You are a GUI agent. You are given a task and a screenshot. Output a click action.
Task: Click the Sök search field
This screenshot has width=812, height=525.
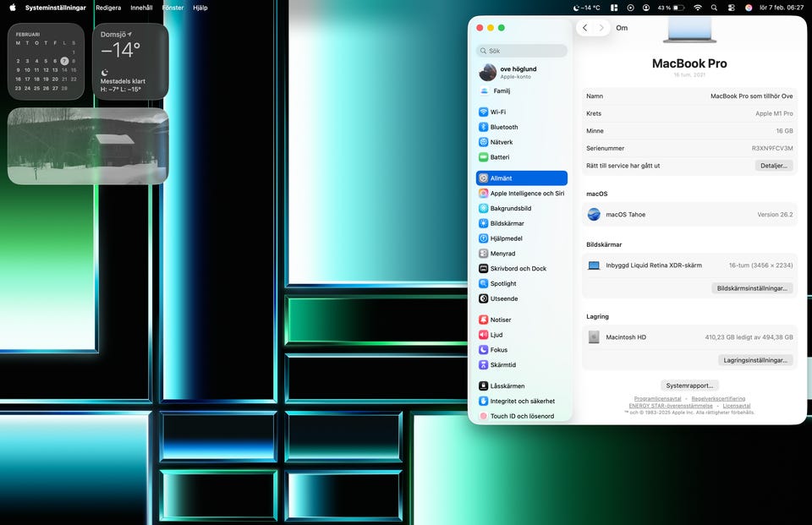coord(522,51)
